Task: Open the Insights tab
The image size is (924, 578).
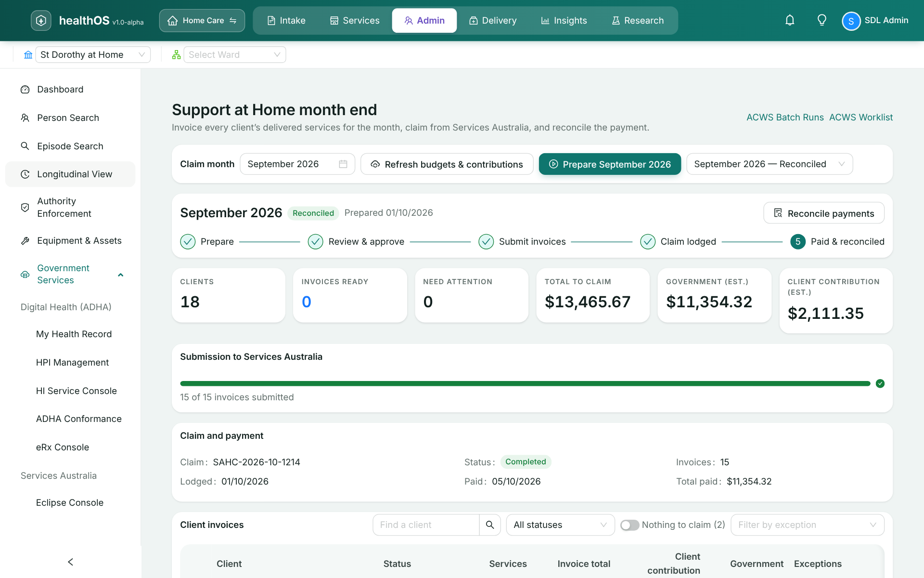Action: [x=564, y=20]
